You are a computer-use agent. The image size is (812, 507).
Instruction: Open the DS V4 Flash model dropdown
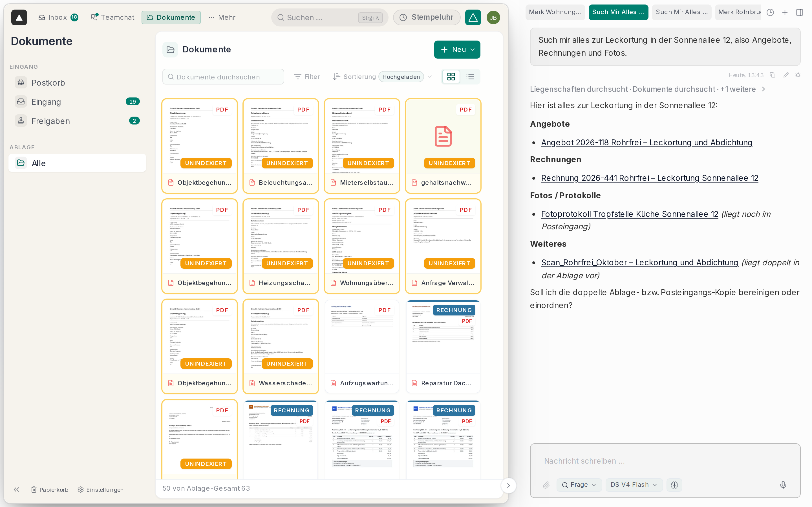pos(634,485)
